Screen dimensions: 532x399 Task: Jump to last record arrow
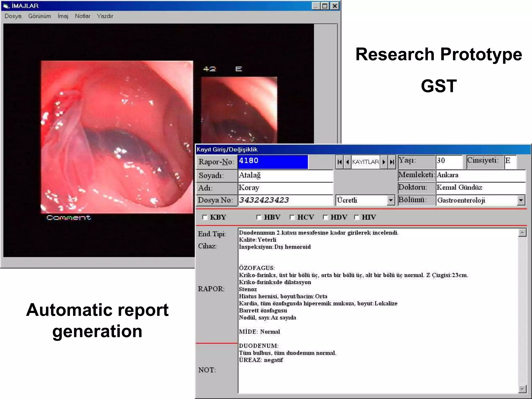tap(392, 162)
